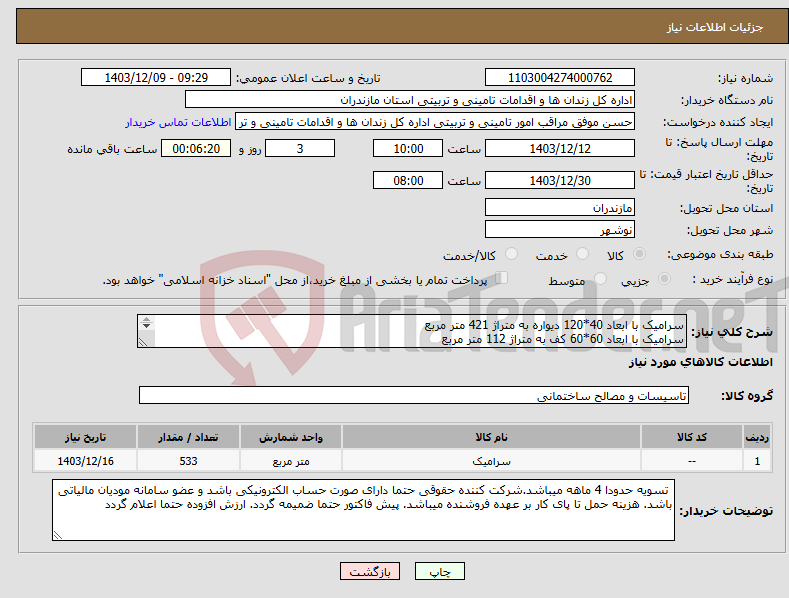Select the متوسط purchase type radio

[600, 279]
